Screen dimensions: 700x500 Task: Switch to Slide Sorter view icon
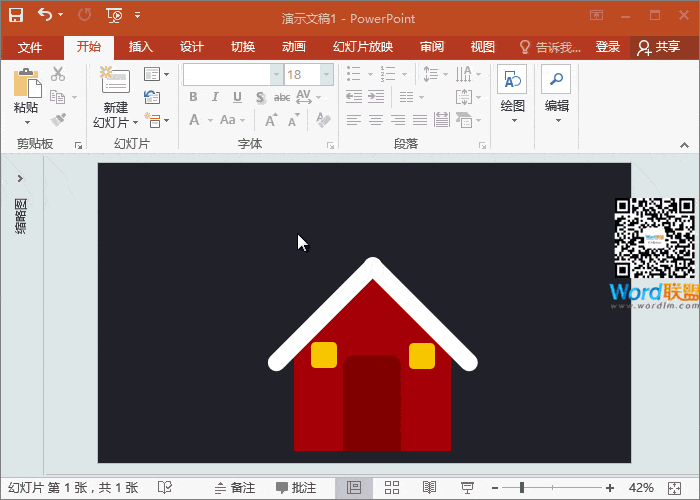(392, 487)
